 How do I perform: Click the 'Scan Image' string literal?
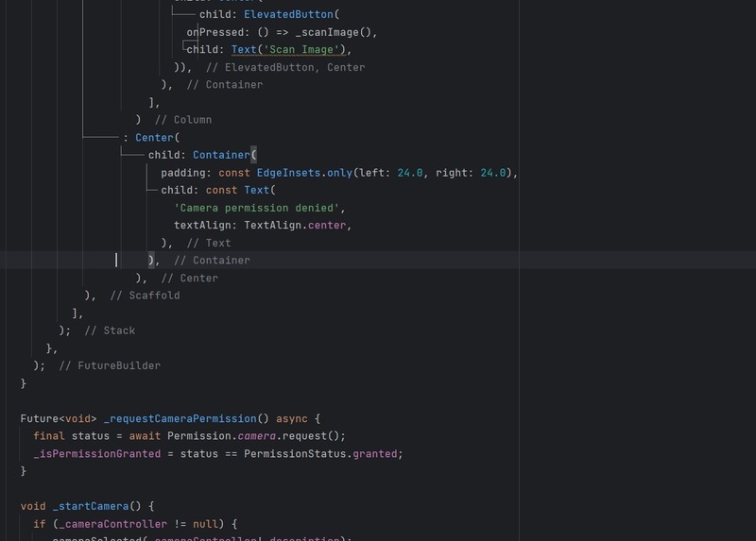[x=301, y=50]
